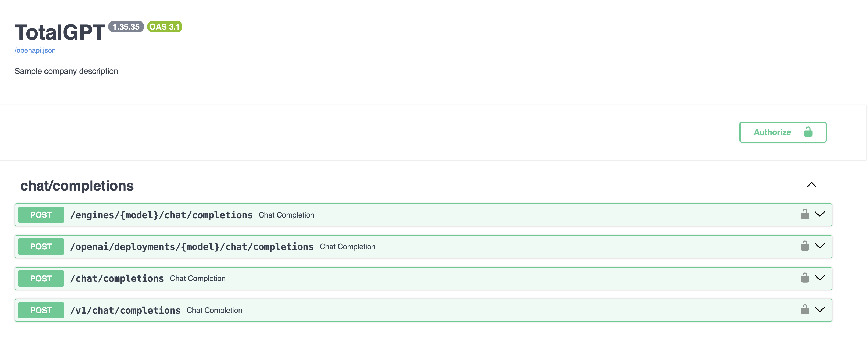
Task: Click lock icon on /chat/completions endpoint row
Action: pyautogui.click(x=805, y=278)
